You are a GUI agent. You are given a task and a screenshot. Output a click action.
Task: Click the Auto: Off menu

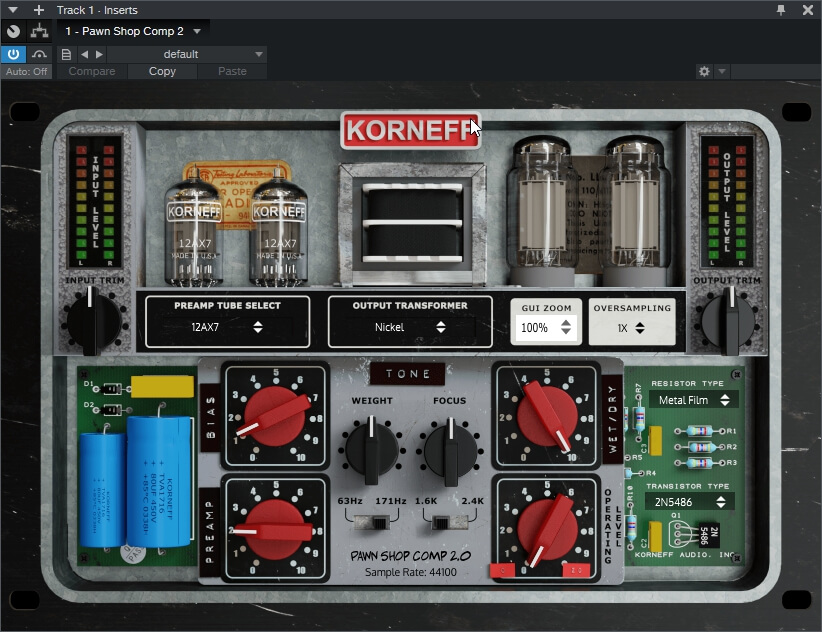point(27,71)
